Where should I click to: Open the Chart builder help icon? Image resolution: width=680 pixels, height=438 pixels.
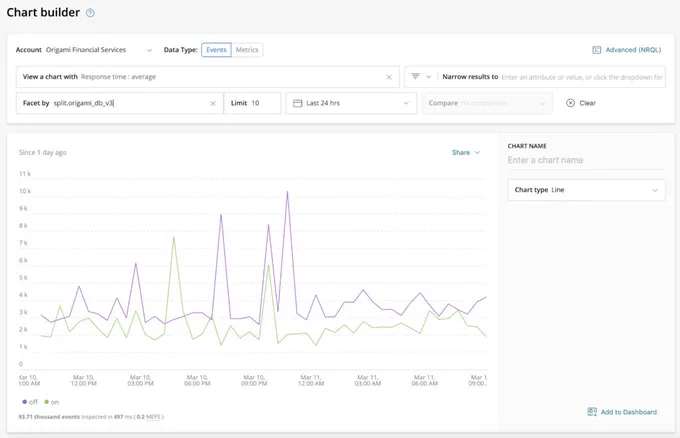(90, 13)
